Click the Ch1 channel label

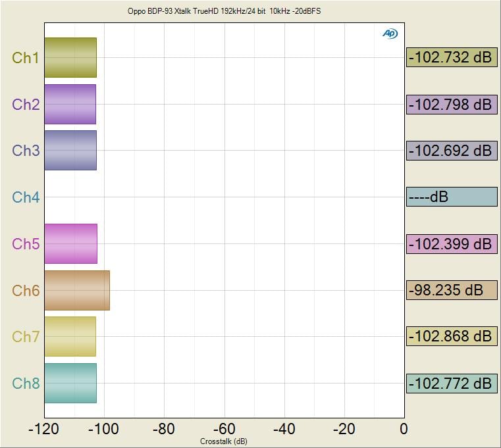(26, 58)
